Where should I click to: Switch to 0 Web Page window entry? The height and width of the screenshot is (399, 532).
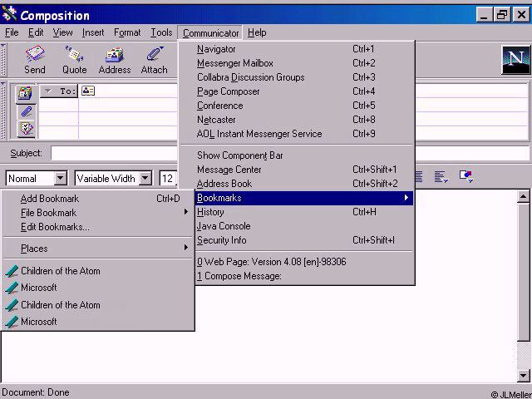(304, 262)
